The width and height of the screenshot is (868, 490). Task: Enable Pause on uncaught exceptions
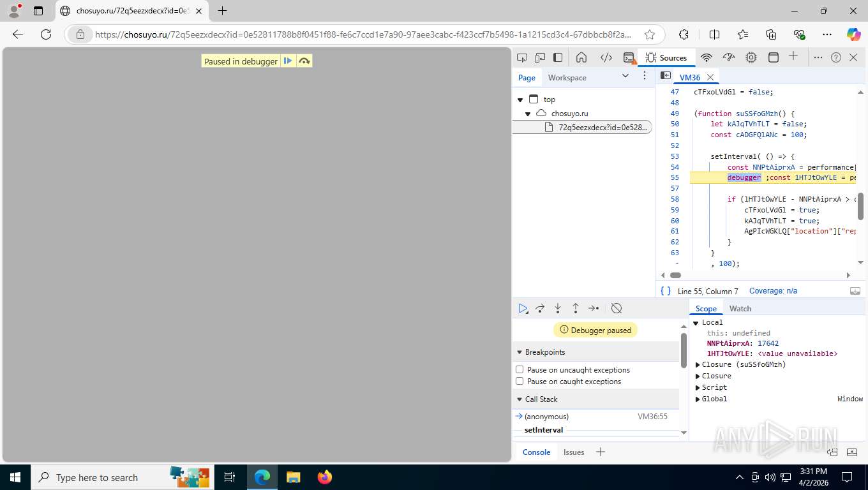click(x=520, y=369)
